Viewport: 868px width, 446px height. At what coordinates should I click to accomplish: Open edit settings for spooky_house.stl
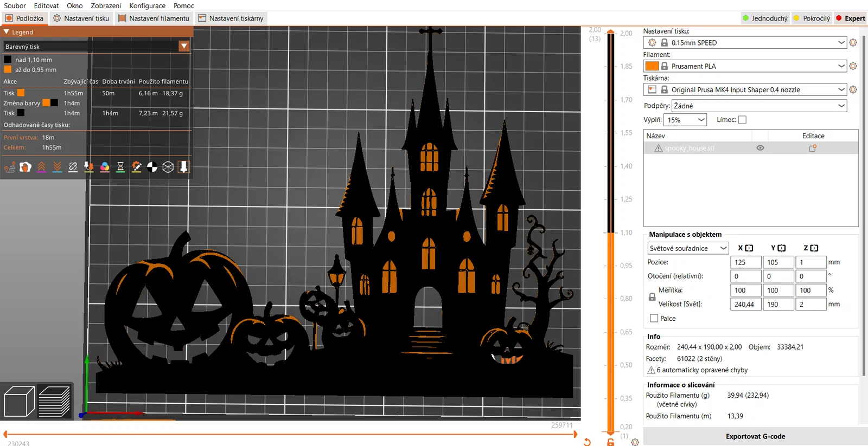(x=813, y=148)
